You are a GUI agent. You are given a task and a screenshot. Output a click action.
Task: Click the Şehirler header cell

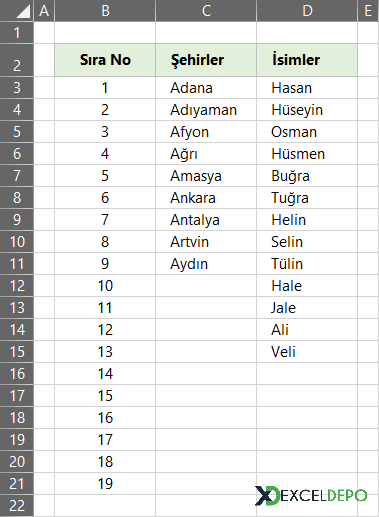[206, 60]
